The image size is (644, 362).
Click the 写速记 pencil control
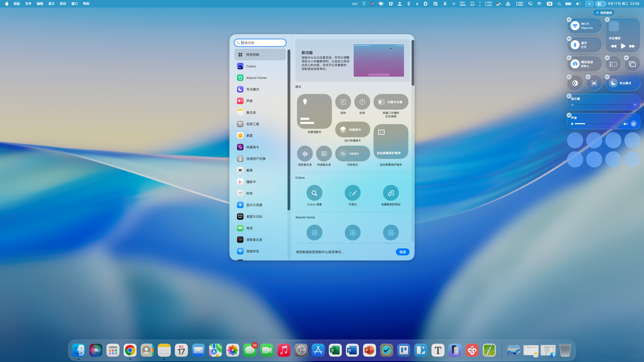click(352, 193)
